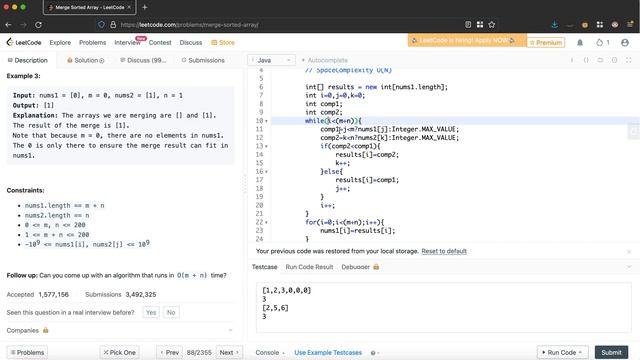The image size is (640, 360).
Task: Reset code to default icon in editor toolbar
Action: (x=600, y=60)
